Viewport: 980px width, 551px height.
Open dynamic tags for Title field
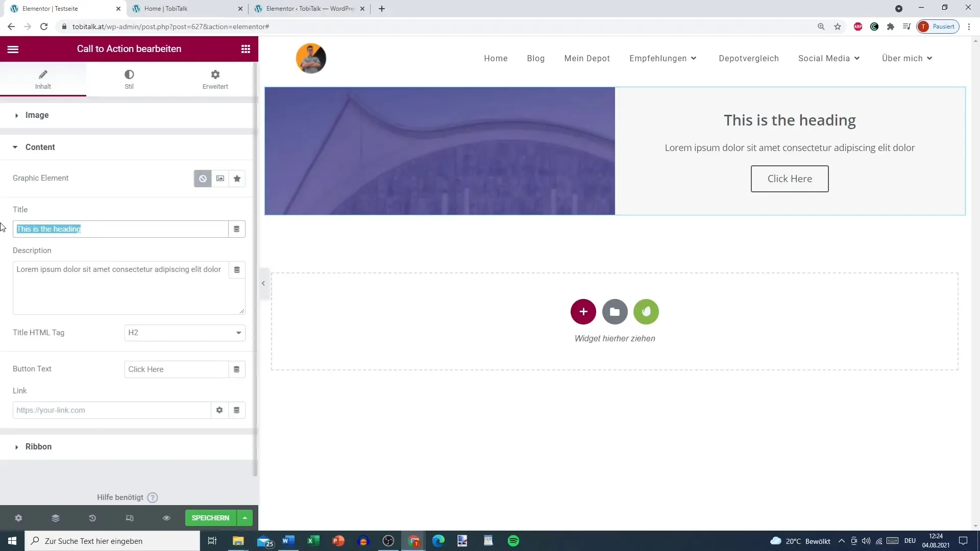(236, 229)
